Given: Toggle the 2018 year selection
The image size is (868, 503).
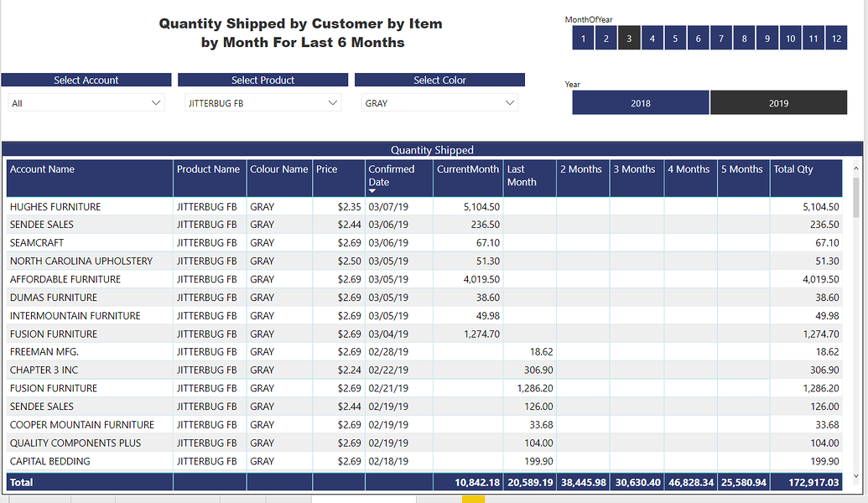Looking at the screenshot, I should coord(640,102).
